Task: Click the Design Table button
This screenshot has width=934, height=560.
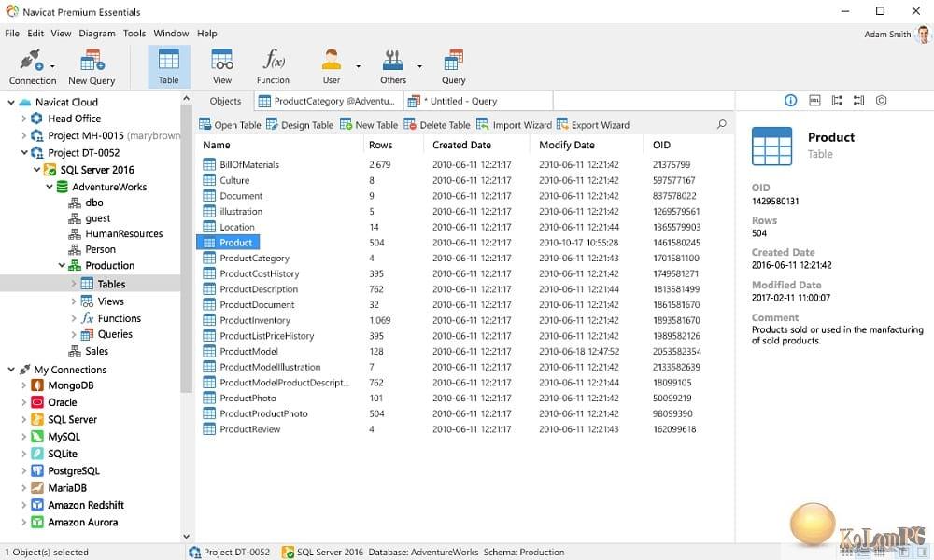Action: [300, 125]
